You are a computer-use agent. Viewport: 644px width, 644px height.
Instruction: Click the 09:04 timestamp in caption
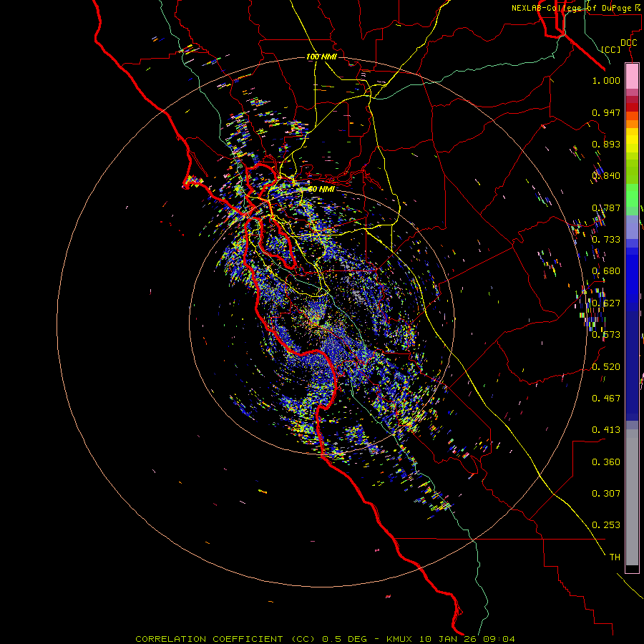pyautogui.click(x=499, y=639)
